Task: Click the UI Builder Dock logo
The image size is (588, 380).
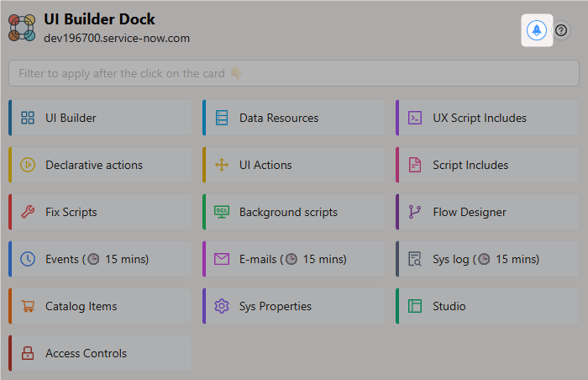Action: 22,28
